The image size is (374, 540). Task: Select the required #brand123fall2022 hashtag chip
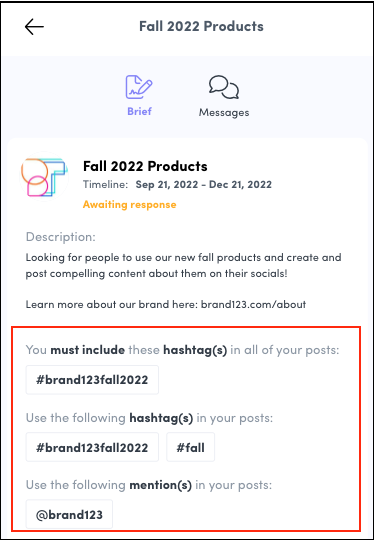(x=92, y=380)
